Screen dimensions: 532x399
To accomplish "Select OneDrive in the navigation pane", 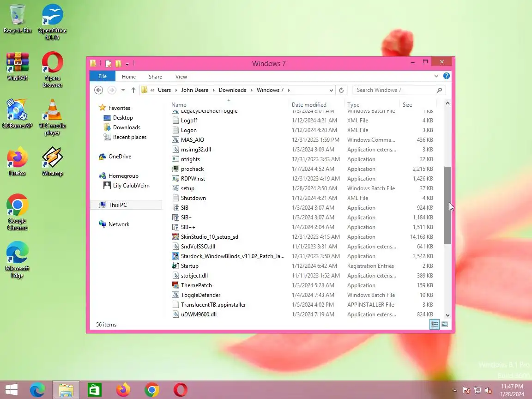I will click(x=120, y=157).
